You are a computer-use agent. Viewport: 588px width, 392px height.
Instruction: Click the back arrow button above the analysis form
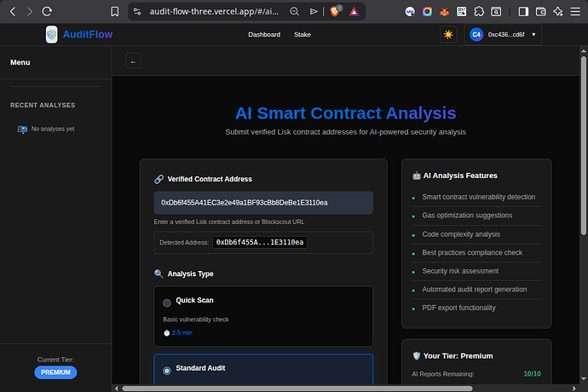click(x=133, y=61)
